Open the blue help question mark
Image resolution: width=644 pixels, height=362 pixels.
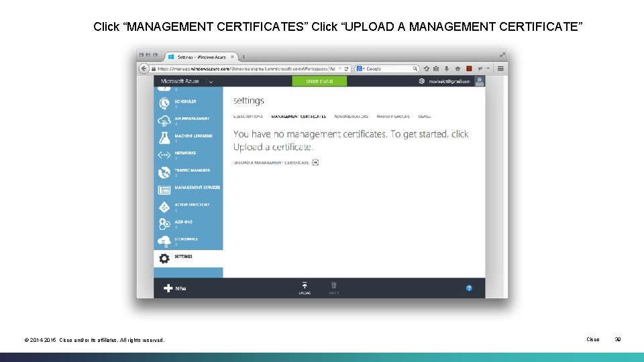click(469, 288)
